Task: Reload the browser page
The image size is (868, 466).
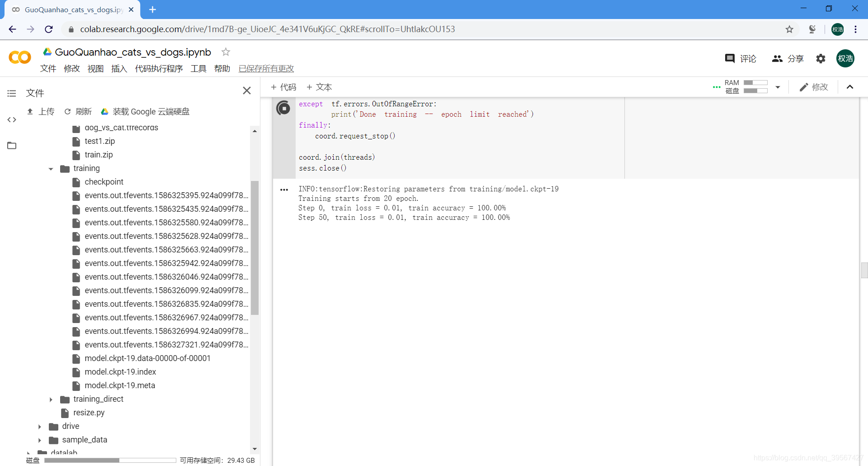Action: 49,29
